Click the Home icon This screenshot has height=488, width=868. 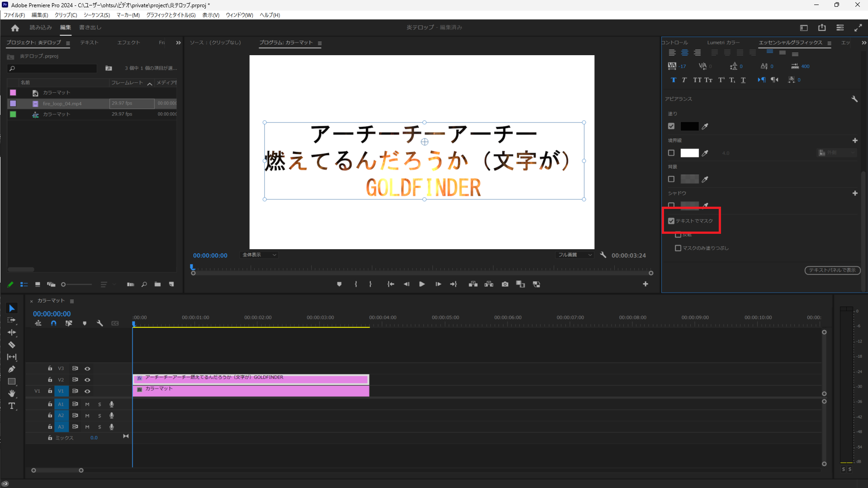pyautogui.click(x=15, y=28)
